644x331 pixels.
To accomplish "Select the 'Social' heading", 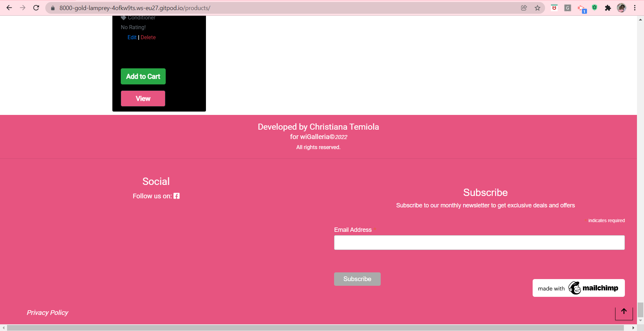I will pyautogui.click(x=156, y=182).
